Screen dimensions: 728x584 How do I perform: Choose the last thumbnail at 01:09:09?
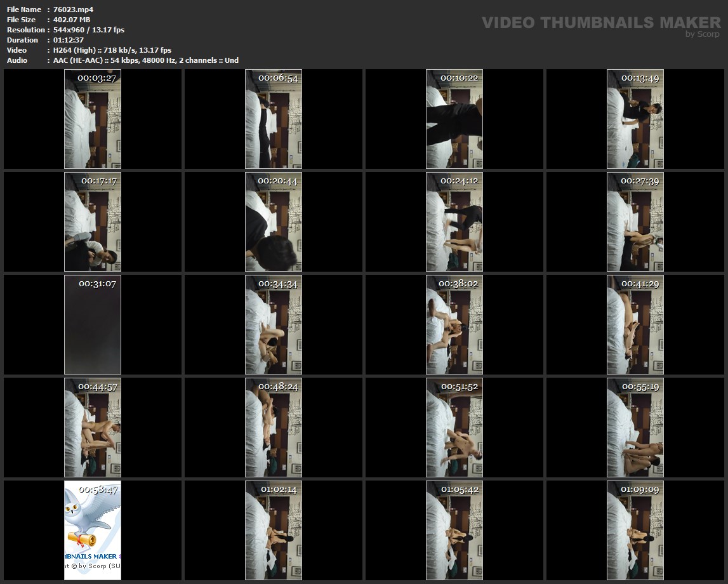(635, 530)
